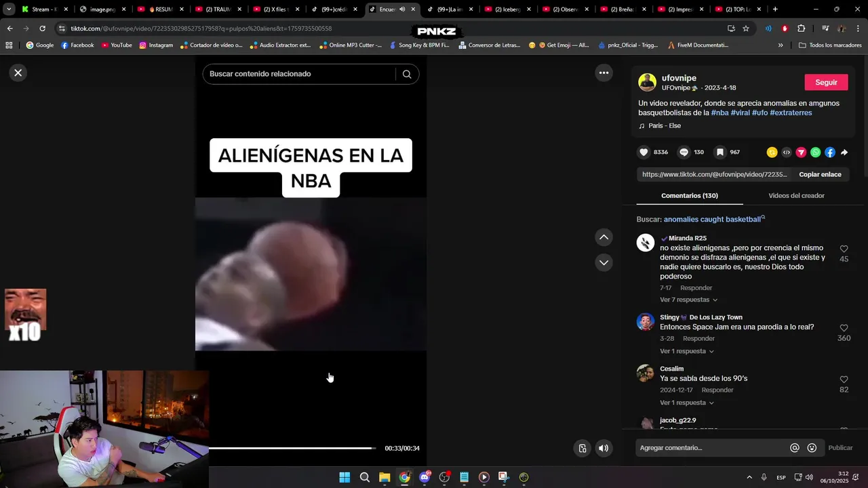Share video to Facebook
Viewport: 868px width, 488px height.
(830, 152)
